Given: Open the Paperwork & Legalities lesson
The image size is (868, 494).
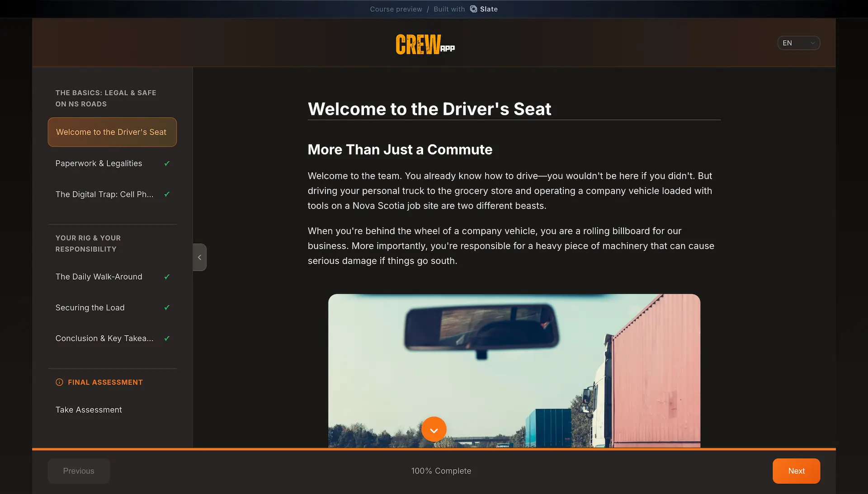Looking at the screenshot, I should click(99, 163).
